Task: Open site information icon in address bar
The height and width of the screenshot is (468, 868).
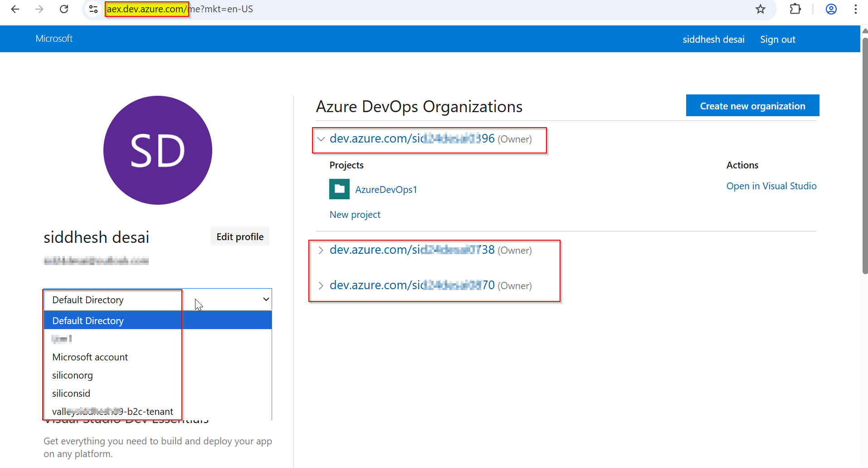Action: click(93, 9)
